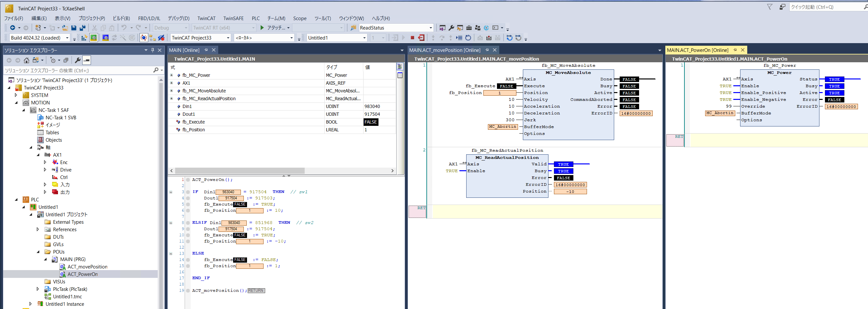Click the wrench Properties icon in Solution Explorer
This screenshot has width=868, height=309.
(77, 60)
